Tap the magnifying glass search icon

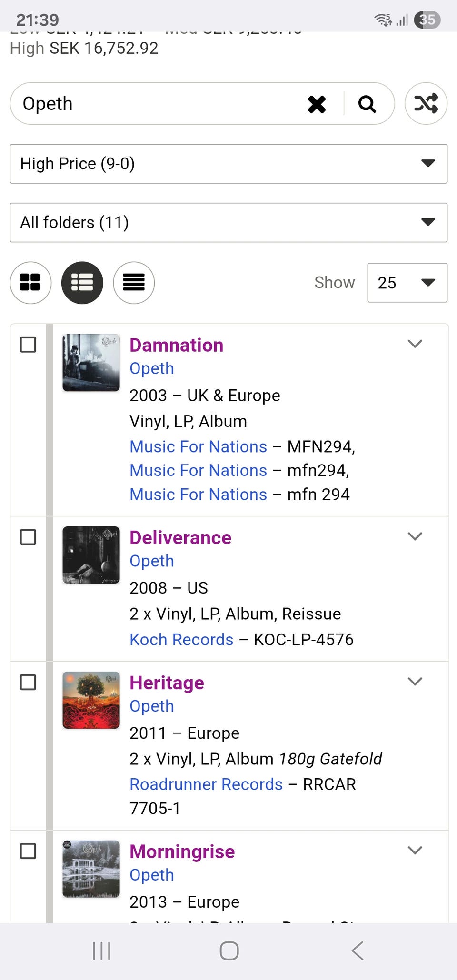click(x=367, y=104)
